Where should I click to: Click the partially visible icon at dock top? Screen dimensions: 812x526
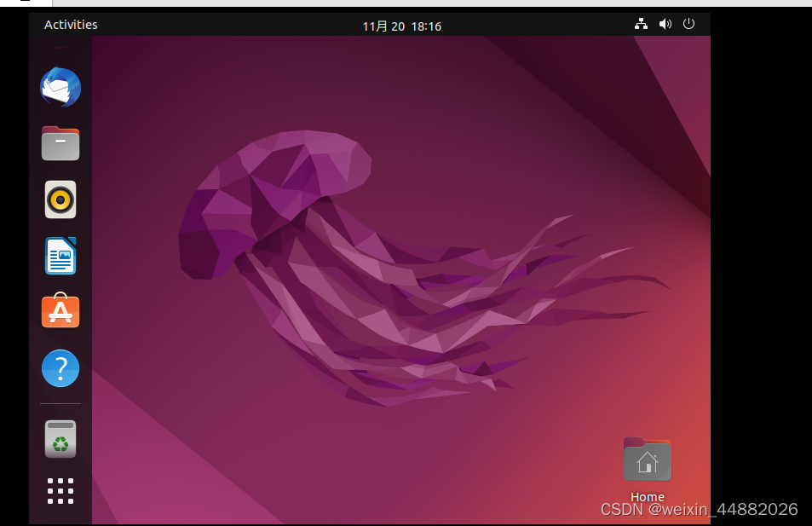(60, 47)
